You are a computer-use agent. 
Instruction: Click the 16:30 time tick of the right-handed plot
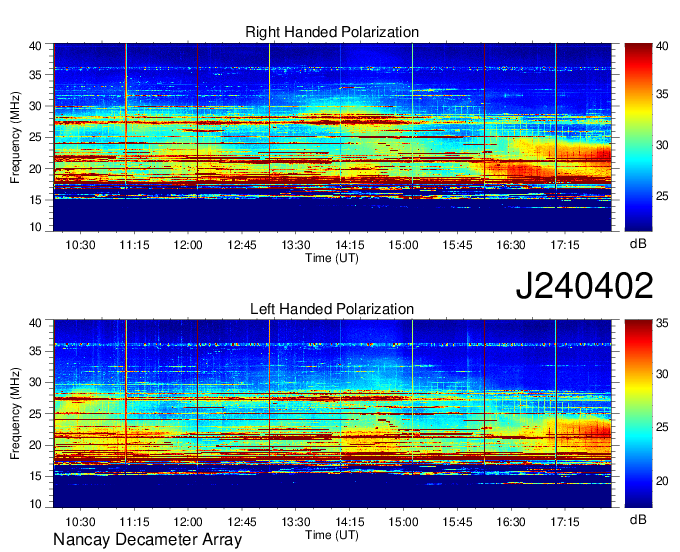pyautogui.click(x=511, y=245)
